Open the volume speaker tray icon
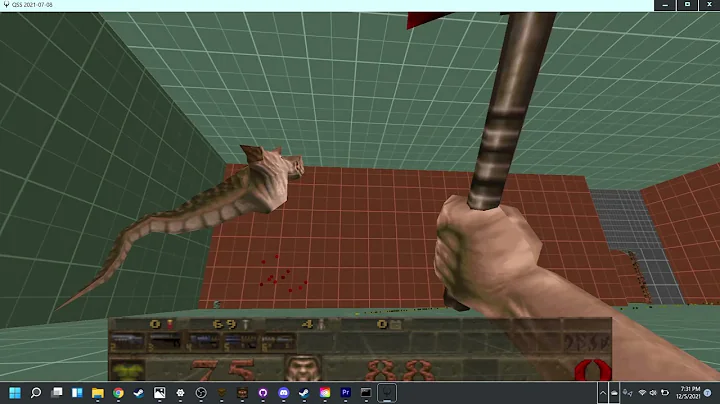The image size is (720, 404). [653, 393]
